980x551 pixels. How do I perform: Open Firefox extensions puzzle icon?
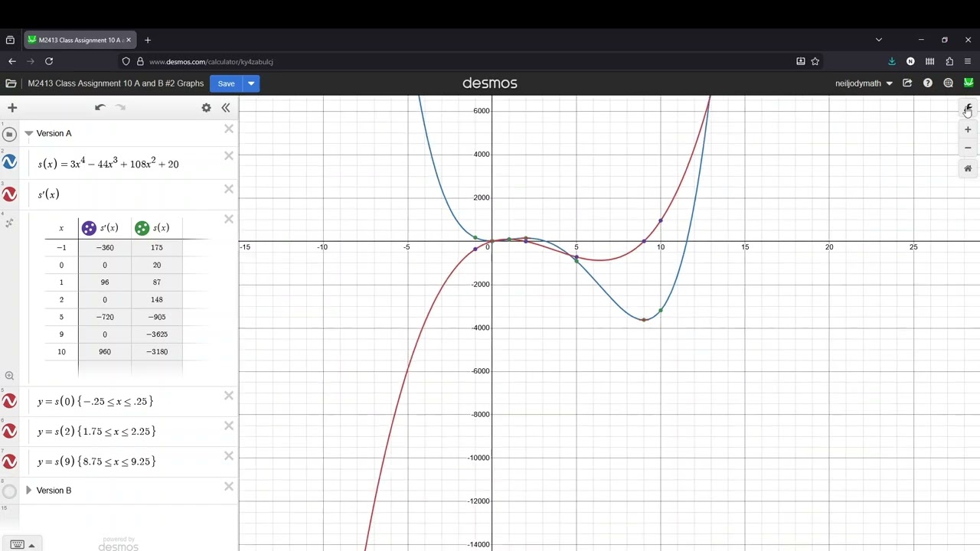(949, 61)
